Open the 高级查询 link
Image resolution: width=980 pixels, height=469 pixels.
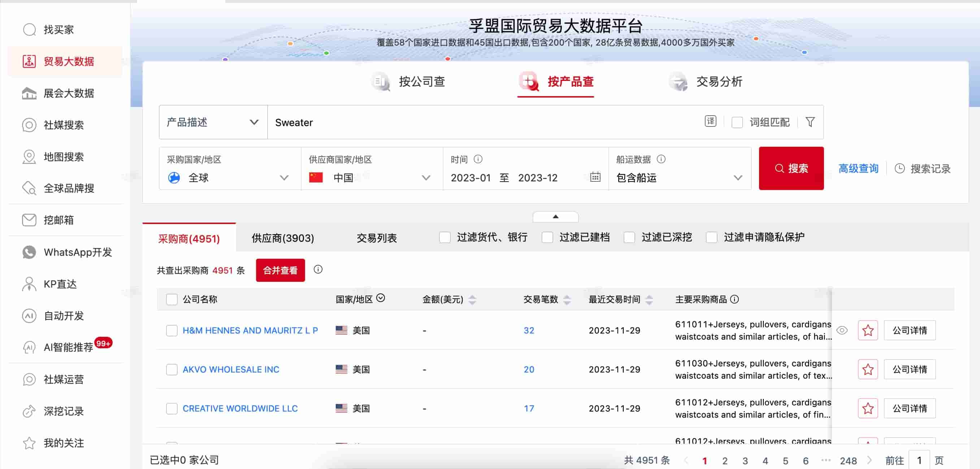coord(858,168)
